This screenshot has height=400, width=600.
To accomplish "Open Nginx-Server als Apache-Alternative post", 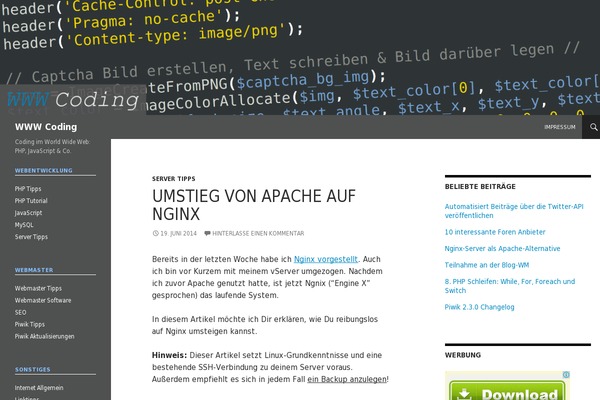I will [x=502, y=248].
